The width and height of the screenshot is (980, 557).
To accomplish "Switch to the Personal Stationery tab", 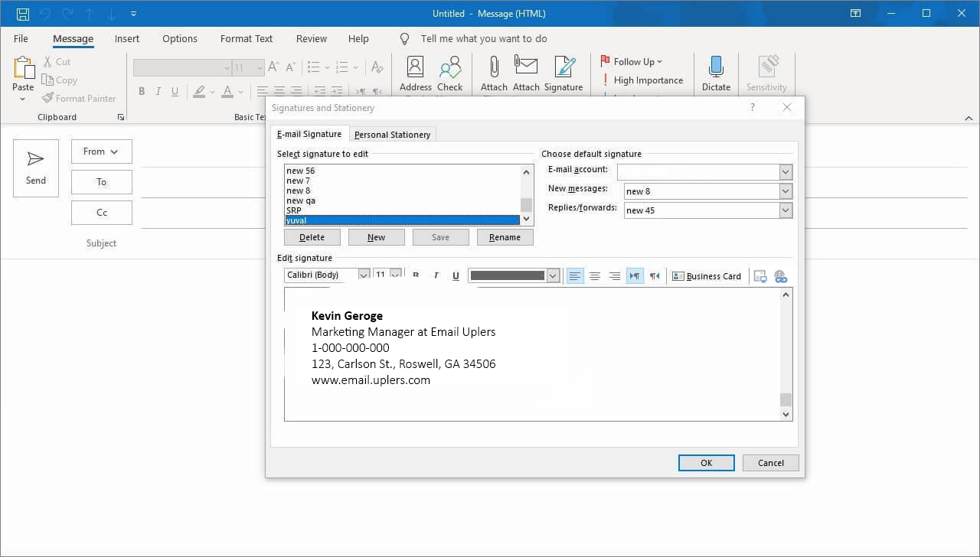I will pyautogui.click(x=392, y=134).
